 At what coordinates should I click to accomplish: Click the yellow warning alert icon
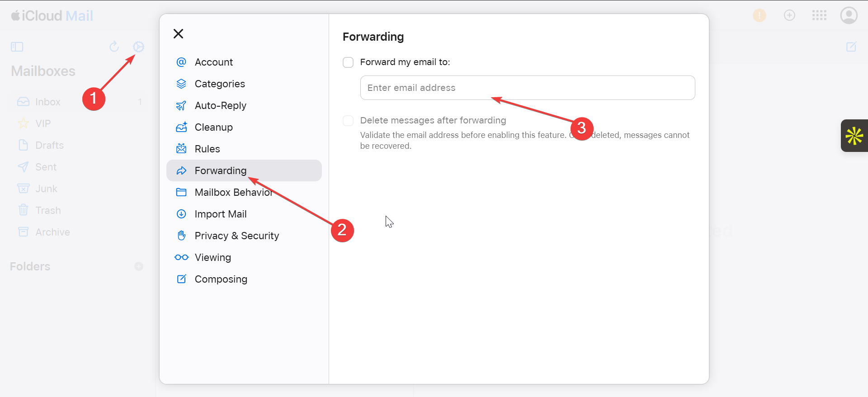point(759,15)
